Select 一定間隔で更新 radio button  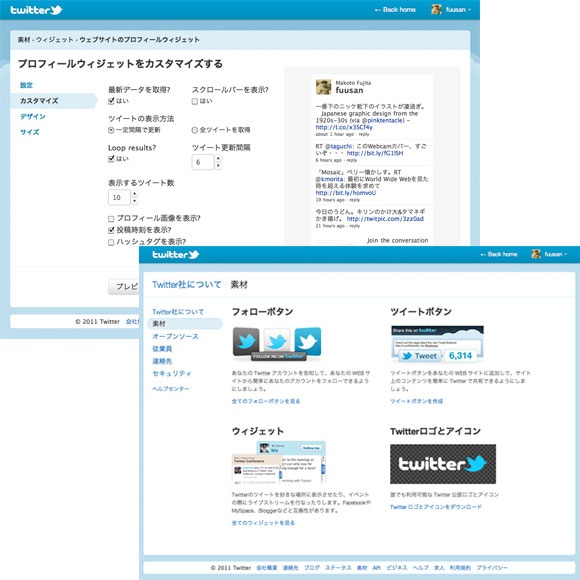111,130
